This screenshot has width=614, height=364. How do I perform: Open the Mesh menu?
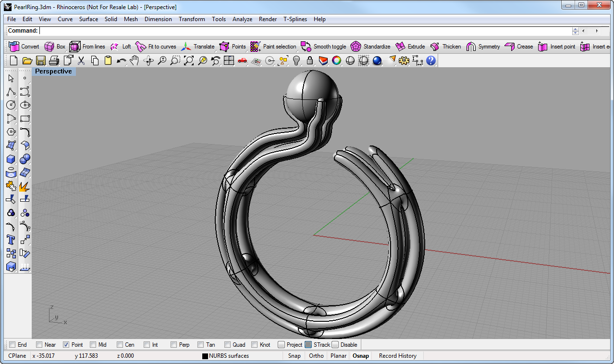pyautogui.click(x=131, y=19)
